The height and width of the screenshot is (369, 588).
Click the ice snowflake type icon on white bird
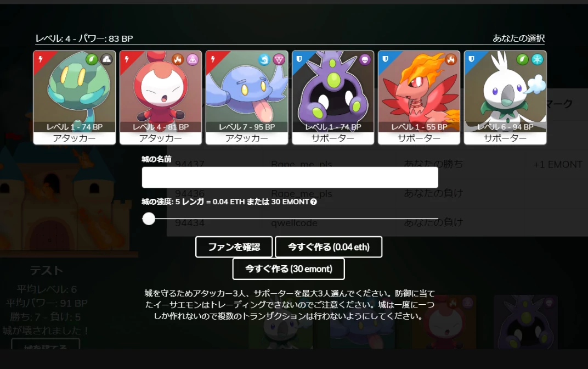coord(537,59)
